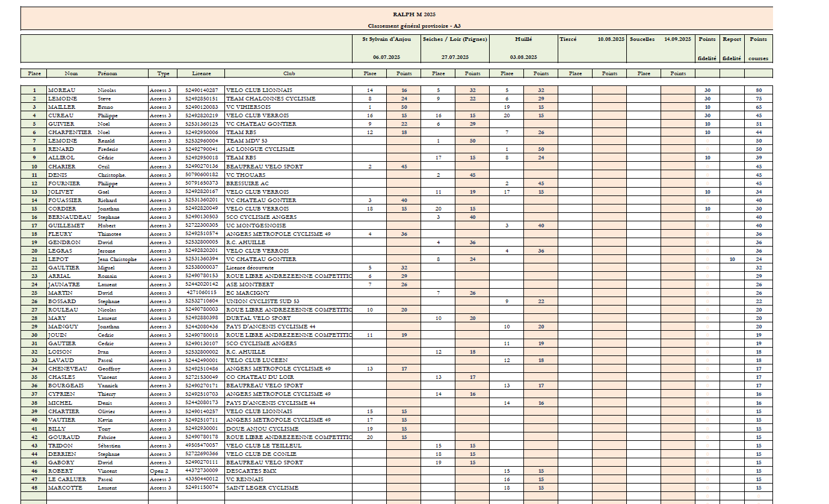Select the 'Tiercé' race header cell
Viewport: 829px width, 504px height.
568,39
